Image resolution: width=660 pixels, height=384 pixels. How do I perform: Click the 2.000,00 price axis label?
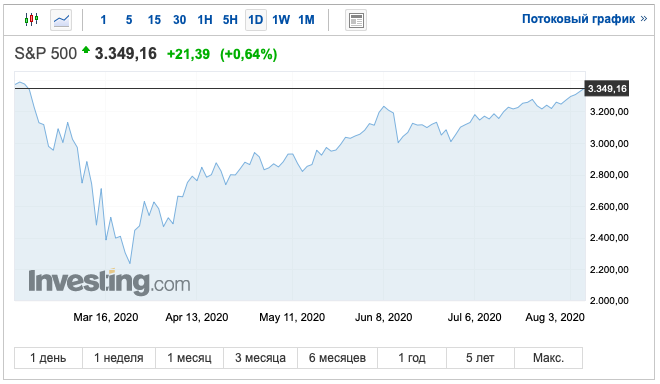pos(609,301)
